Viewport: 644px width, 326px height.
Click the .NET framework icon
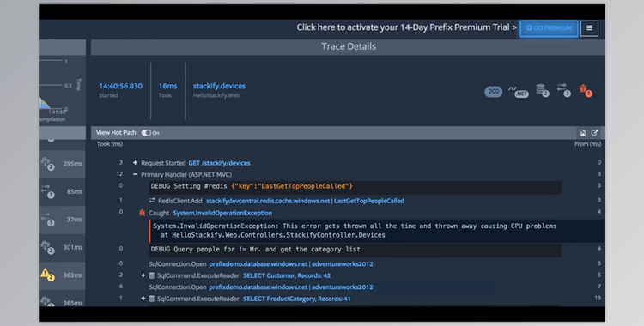[x=519, y=92]
